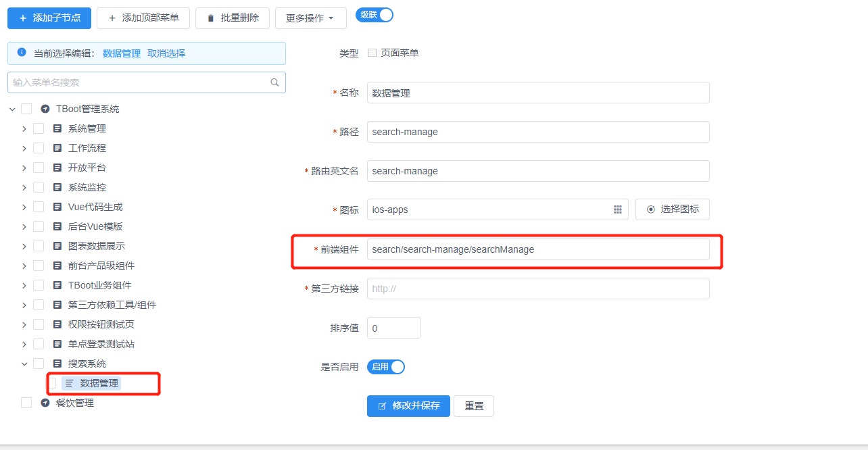This screenshot has width=868, height=450.
Task: Expand the 图表数据展示 node
Action: tap(24, 246)
